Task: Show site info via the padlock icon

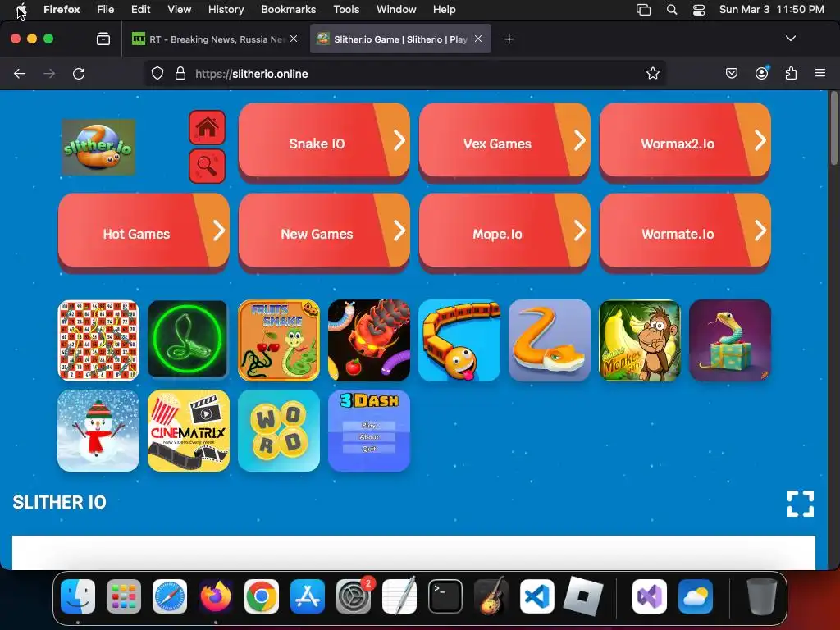Action: coord(180,74)
